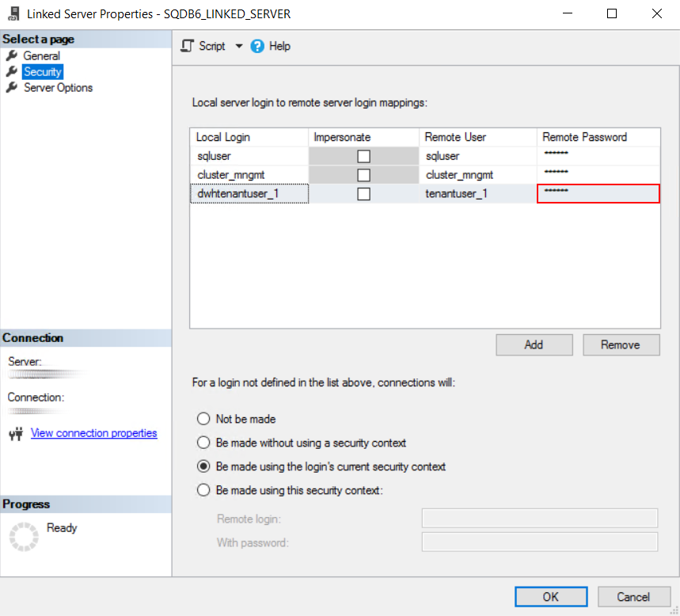Choose 'Be made without using a security context'

(203, 443)
